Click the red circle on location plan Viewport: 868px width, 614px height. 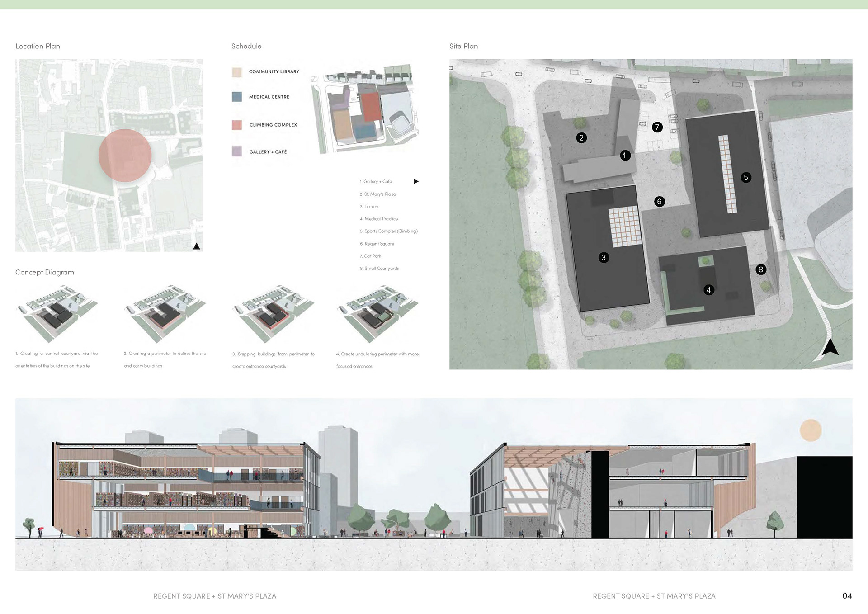[125, 156]
